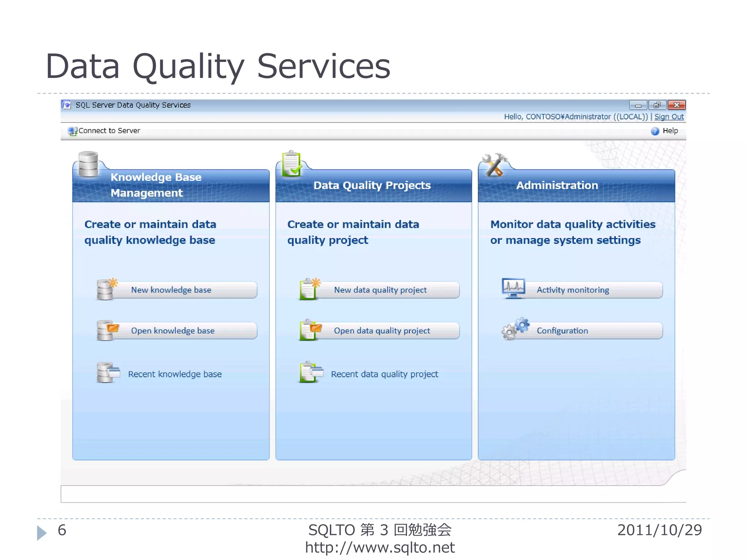Click the Hello CONTOSO Administrator greeting

click(576, 117)
